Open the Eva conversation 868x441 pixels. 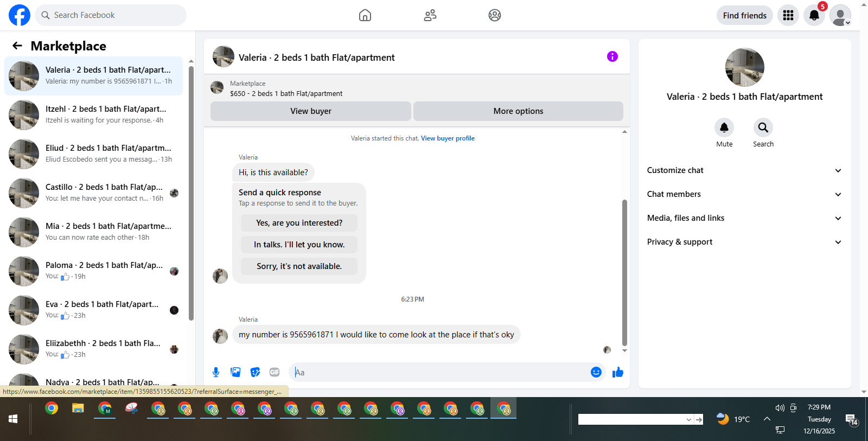[93, 310]
